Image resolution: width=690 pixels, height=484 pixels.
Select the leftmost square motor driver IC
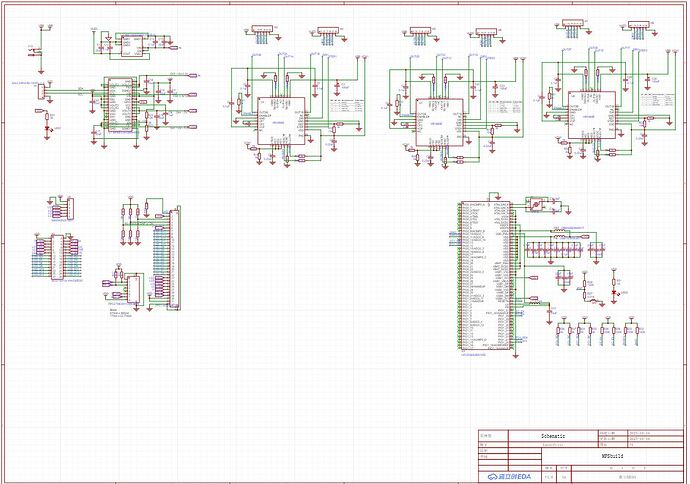pos(281,121)
